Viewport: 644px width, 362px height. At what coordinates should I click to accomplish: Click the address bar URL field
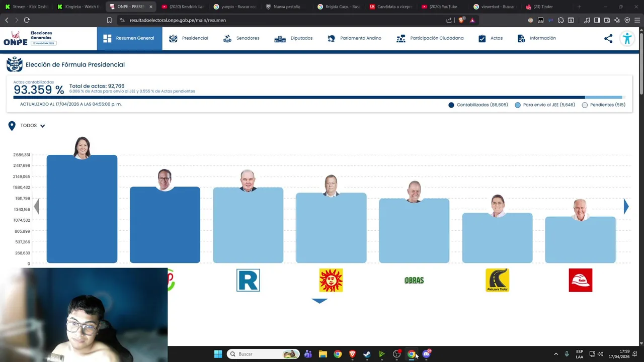[282, 20]
